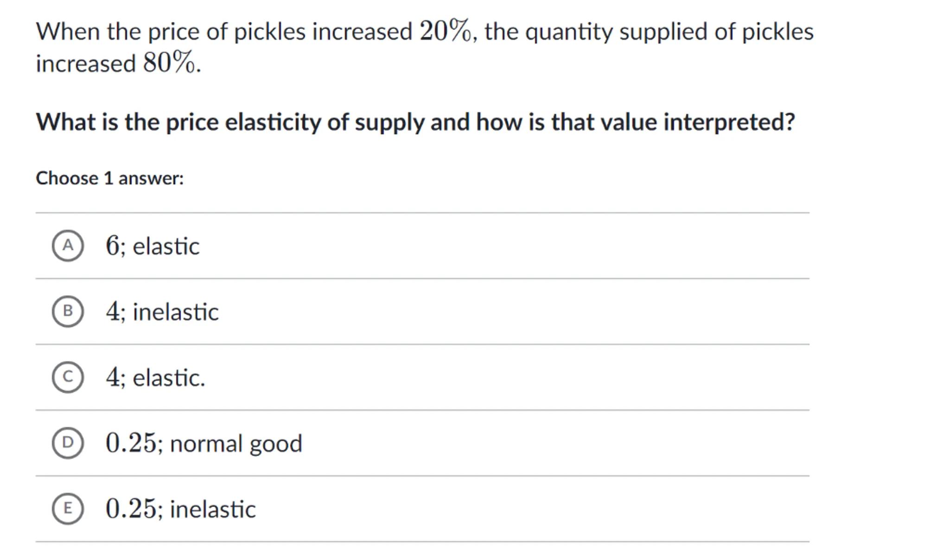This screenshot has height=560, width=949.
Task: Choose the "4; elastic." answer text
Action: (156, 378)
